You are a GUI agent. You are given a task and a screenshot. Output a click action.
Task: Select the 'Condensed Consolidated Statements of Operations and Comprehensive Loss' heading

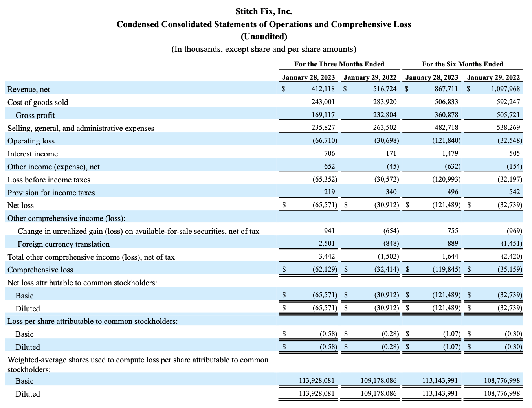(x=264, y=24)
